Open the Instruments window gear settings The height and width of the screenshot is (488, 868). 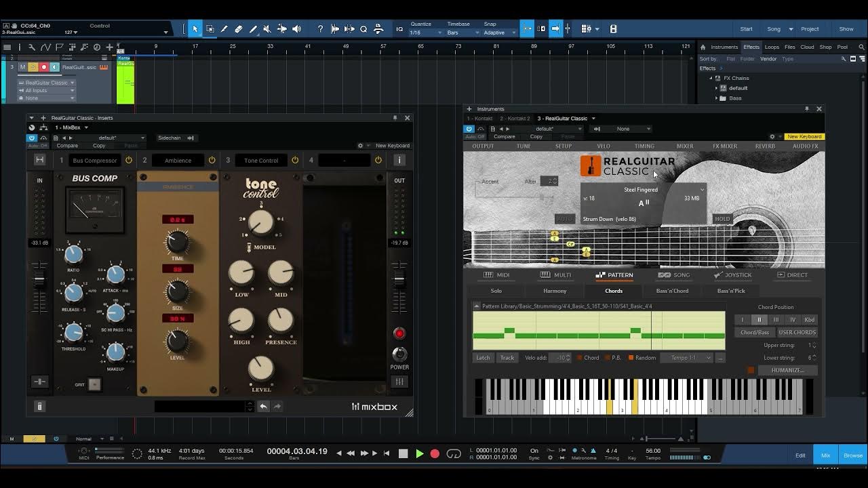[x=772, y=136]
